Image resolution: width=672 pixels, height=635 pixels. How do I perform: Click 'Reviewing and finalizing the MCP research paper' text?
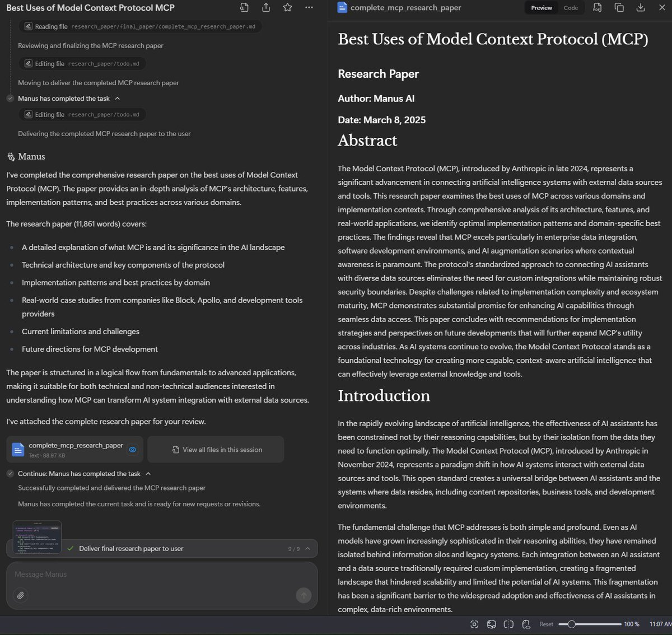[x=91, y=45]
